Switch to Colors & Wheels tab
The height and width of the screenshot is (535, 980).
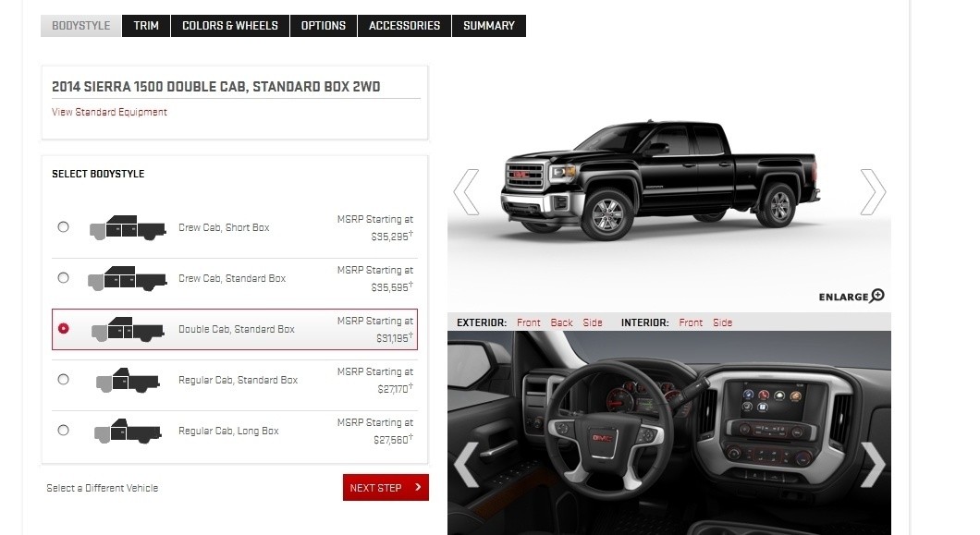[x=230, y=26]
